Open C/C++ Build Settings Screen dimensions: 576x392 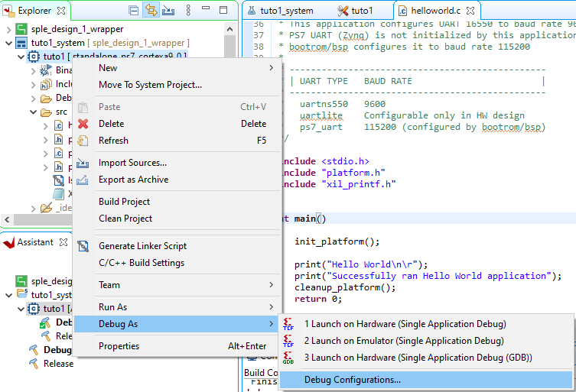177,263
